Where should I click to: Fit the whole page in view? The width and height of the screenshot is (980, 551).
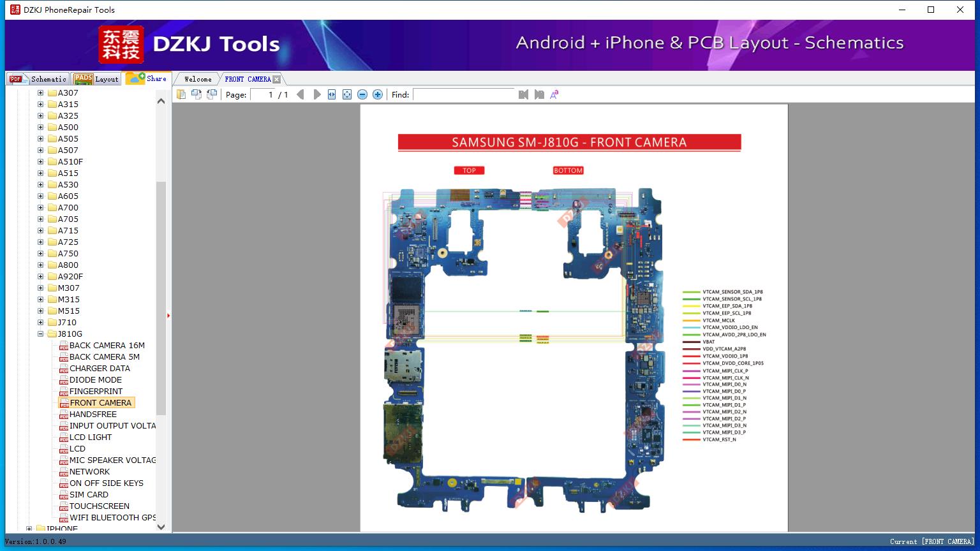tap(347, 94)
